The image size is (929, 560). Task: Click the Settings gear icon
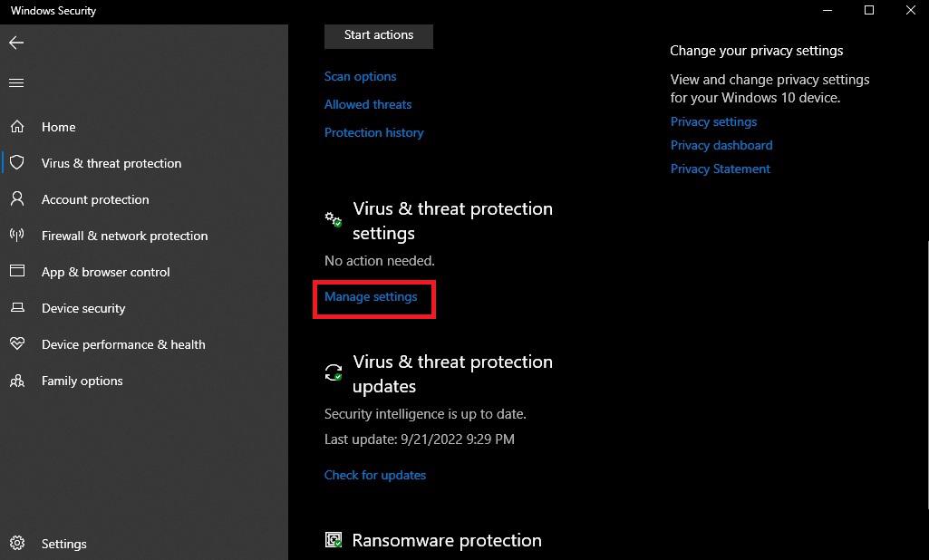17,544
